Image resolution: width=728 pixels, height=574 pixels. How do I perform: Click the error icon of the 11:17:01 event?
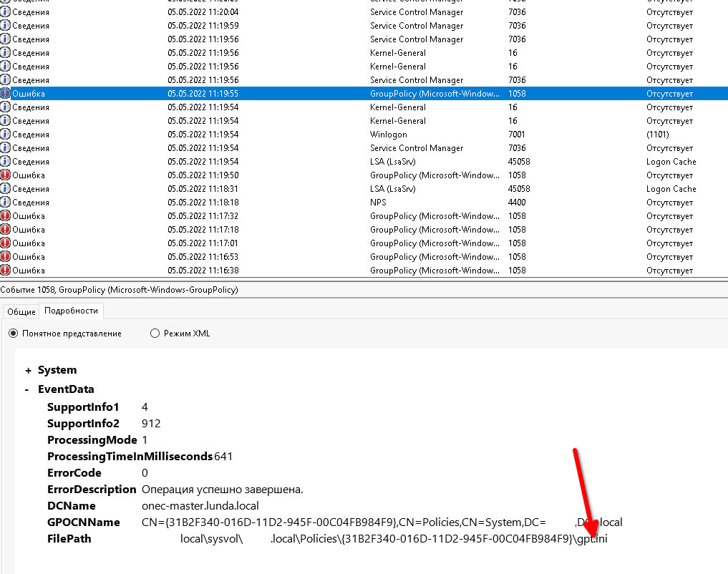coord(5,243)
